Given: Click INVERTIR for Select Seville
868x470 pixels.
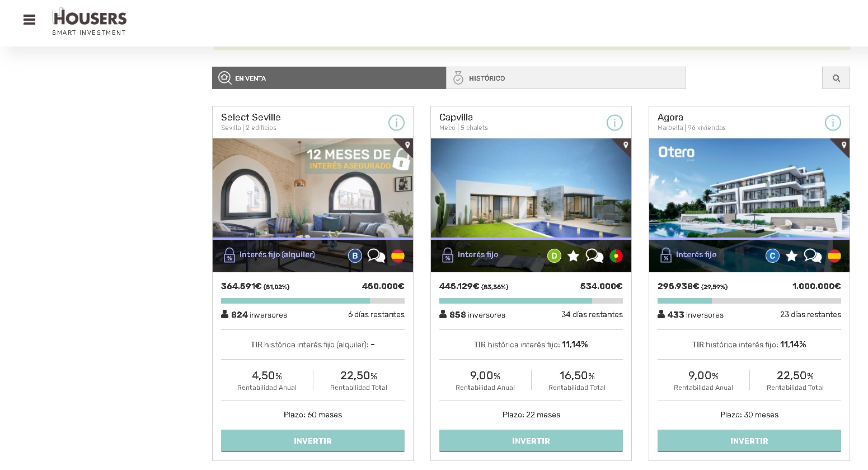Looking at the screenshot, I should tap(313, 441).
